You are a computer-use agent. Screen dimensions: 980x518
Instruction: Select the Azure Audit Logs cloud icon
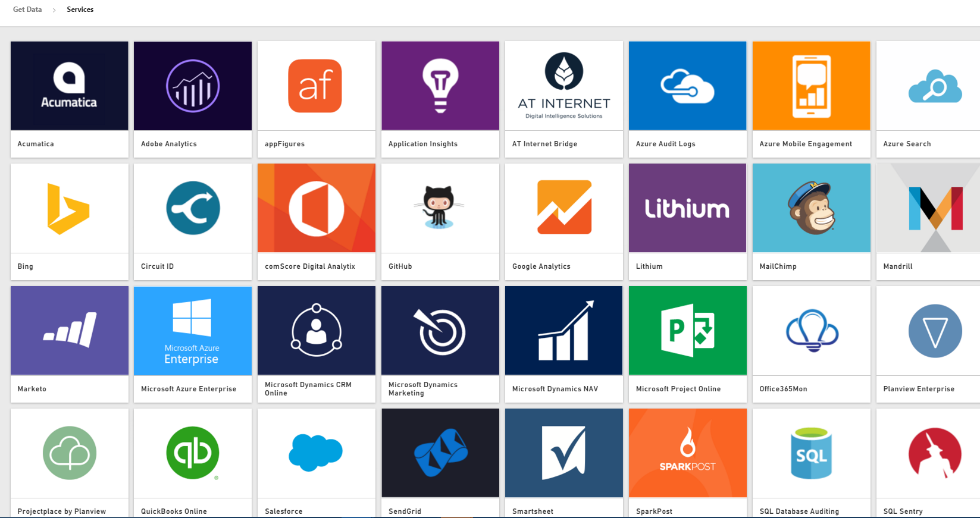[687, 86]
